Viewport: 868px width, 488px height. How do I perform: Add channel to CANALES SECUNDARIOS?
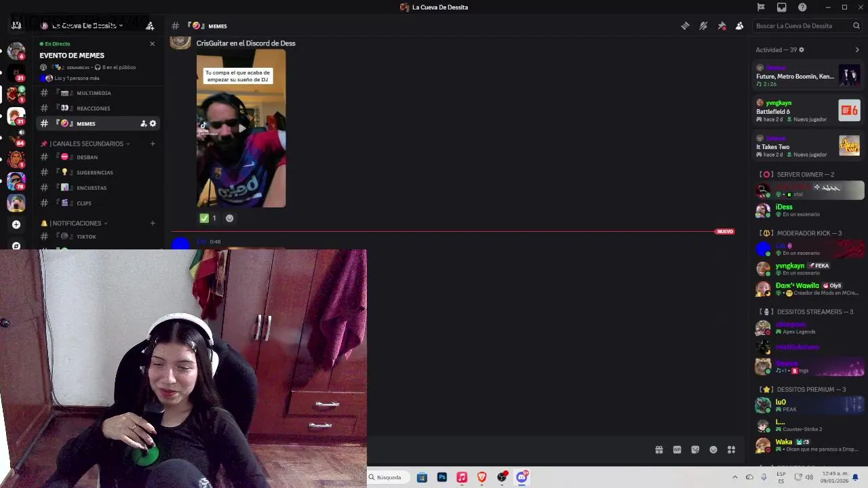(153, 144)
